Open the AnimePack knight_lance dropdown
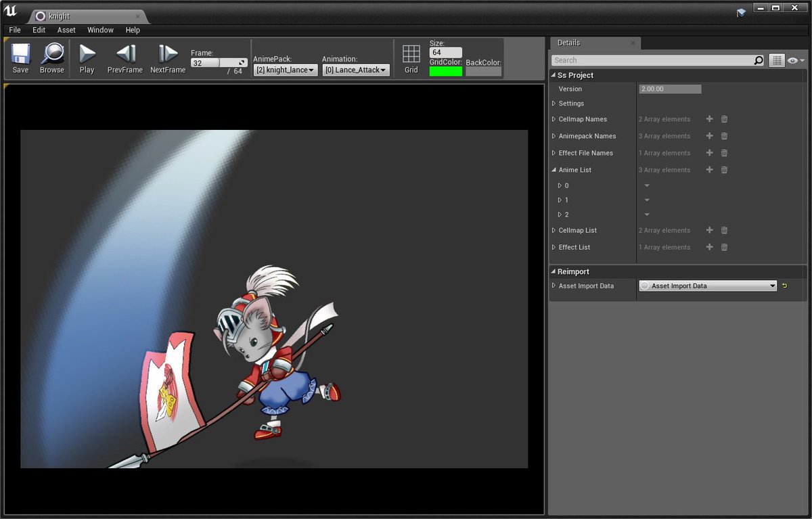 point(286,70)
